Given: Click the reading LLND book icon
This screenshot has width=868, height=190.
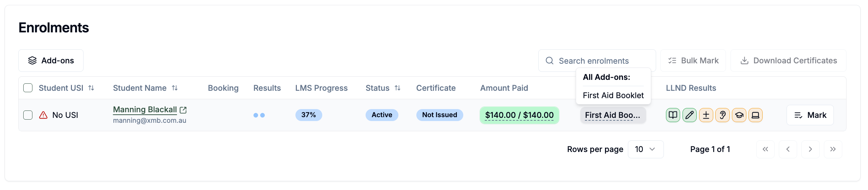Looking at the screenshot, I should click(673, 115).
